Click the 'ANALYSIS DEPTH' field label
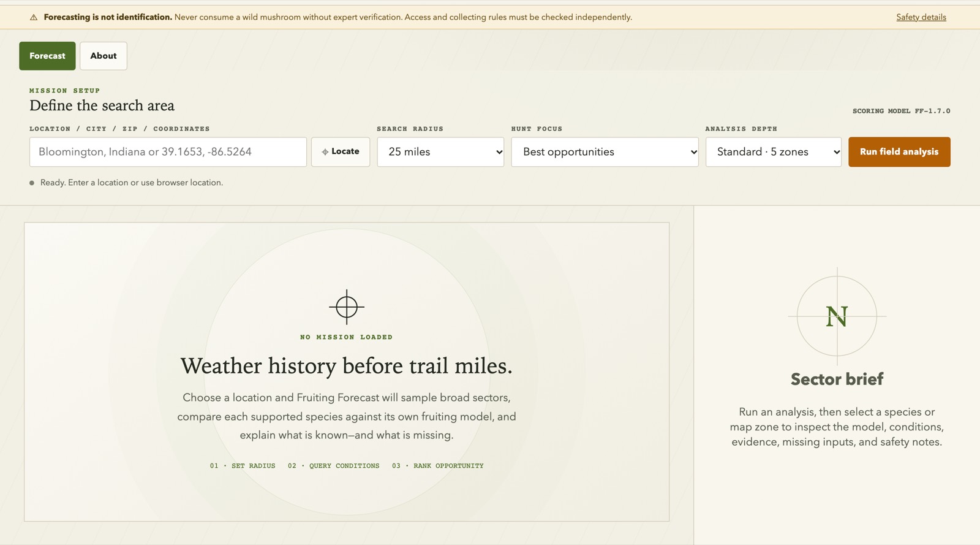Screen dimensions: 980x545 [x=741, y=129]
